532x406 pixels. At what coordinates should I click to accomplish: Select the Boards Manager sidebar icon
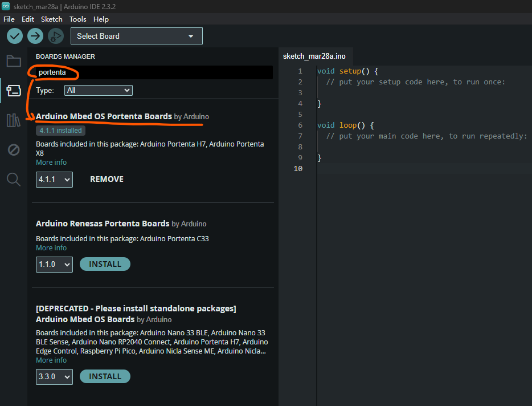pyautogui.click(x=14, y=91)
